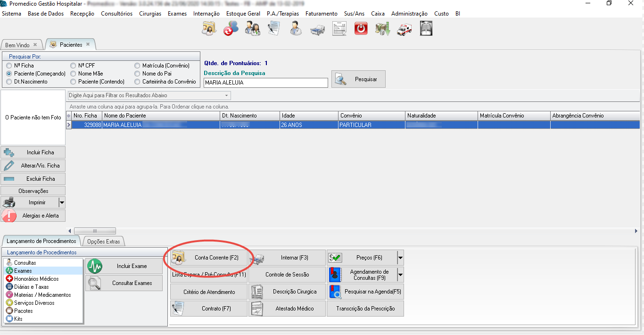Image resolution: width=644 pixels, height=335 pixels.
Task: Click the signed document pen toolbar icon
Action: tap(274, 29)
